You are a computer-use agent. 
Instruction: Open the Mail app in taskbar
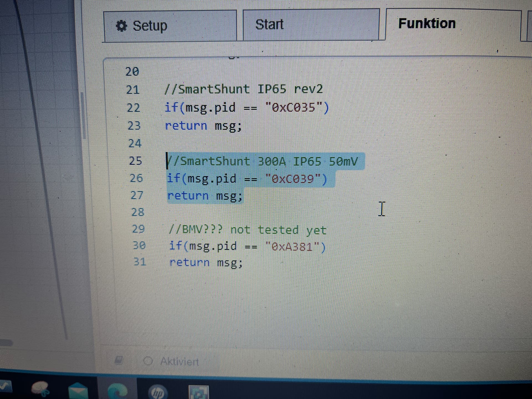[x=78, y=391]
